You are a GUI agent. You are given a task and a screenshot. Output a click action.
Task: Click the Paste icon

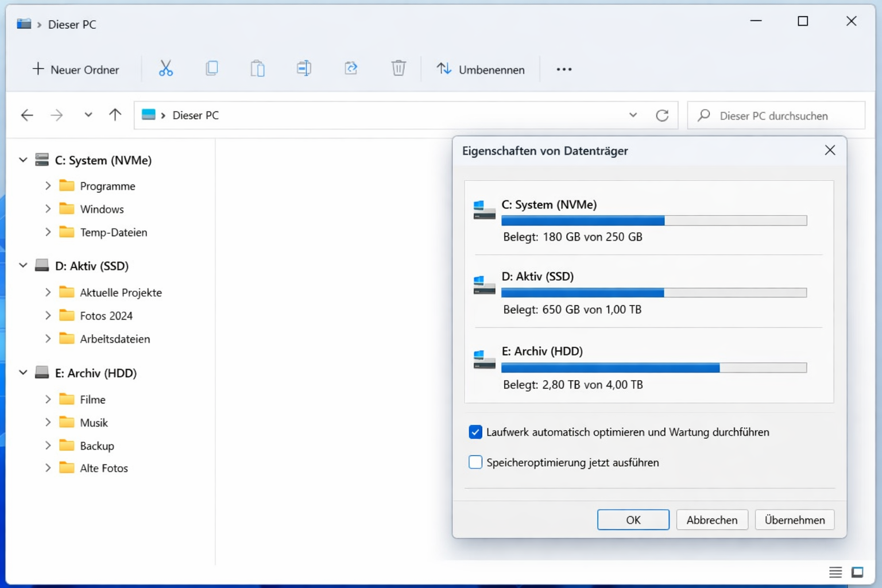click(x=257, y=68)
